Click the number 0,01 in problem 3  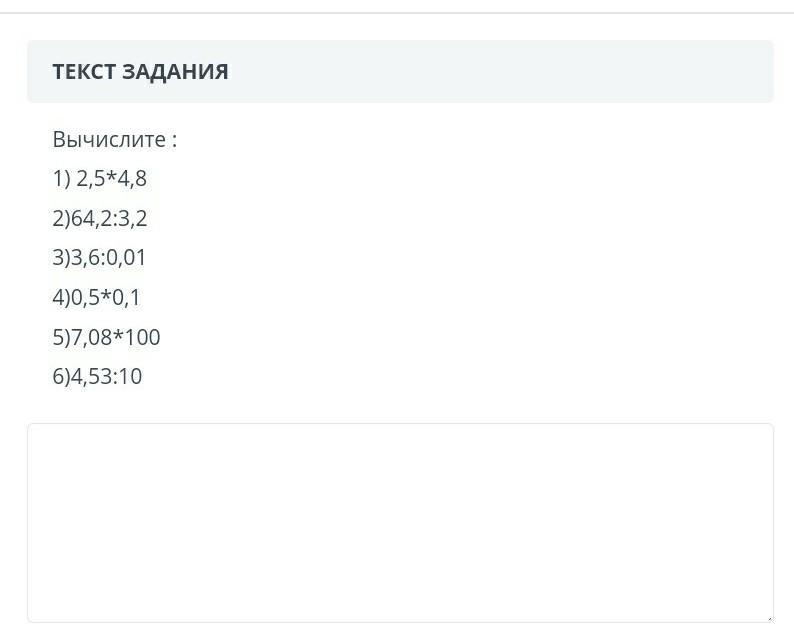click(x=126, y=257)
